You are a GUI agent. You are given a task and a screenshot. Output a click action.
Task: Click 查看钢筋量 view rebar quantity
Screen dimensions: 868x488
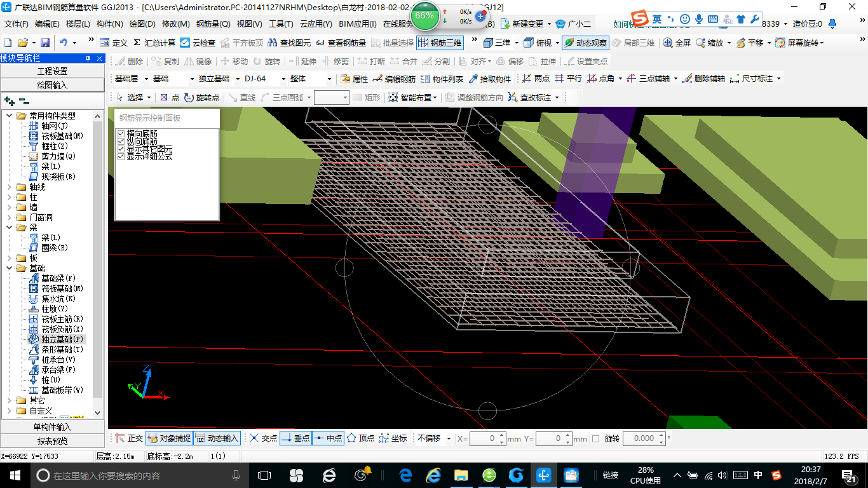click(341, 43)
